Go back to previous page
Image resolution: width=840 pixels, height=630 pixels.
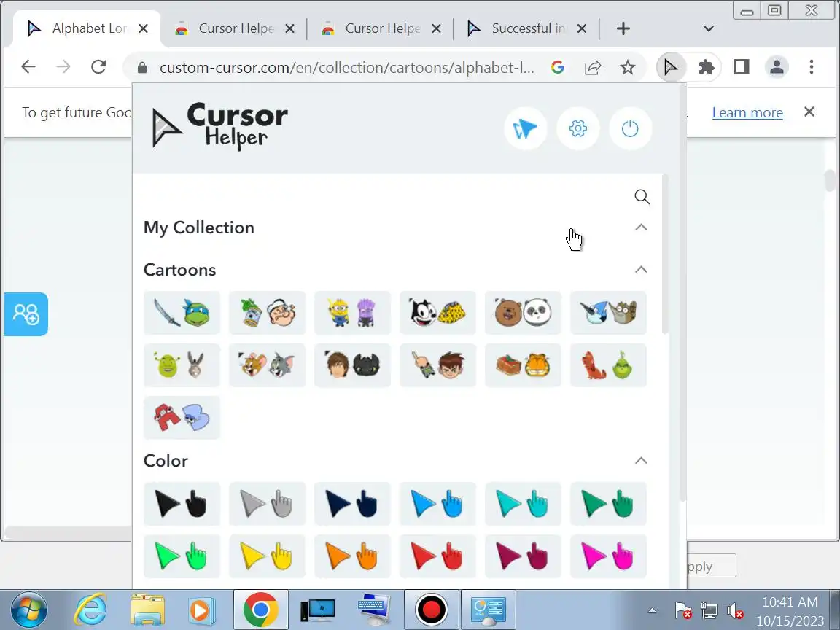28,67
